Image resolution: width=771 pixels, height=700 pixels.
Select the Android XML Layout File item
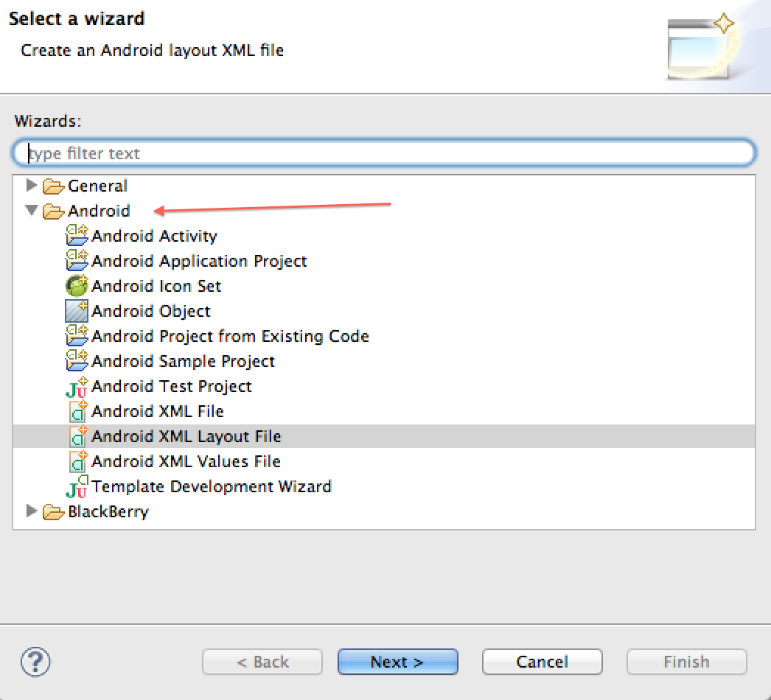(x=186, y=436)
